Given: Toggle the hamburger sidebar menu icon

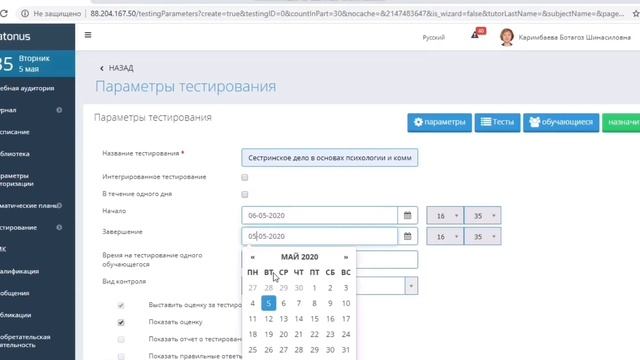Looking at the screenshot, I should click(x=88, y=35).
